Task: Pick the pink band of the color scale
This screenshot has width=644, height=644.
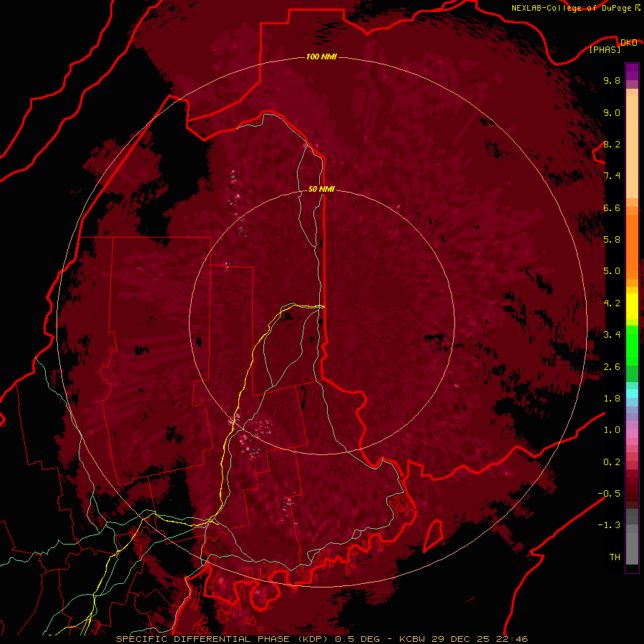Action: tap(632, 434)
